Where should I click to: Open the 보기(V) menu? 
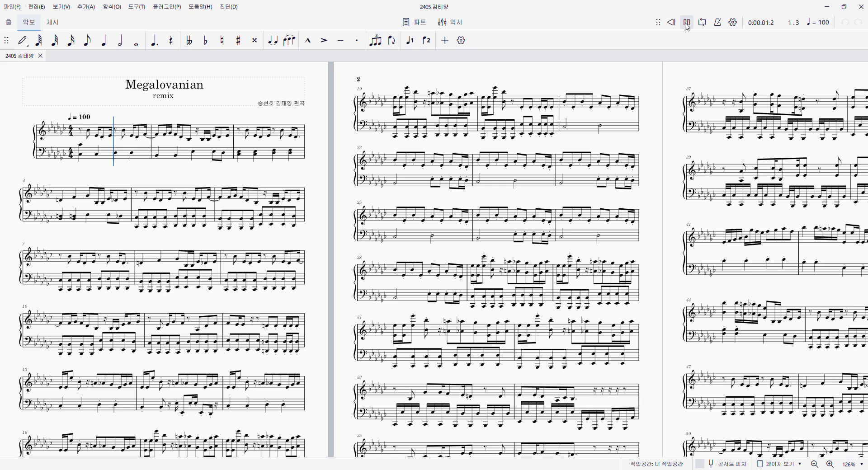(61, 7)
